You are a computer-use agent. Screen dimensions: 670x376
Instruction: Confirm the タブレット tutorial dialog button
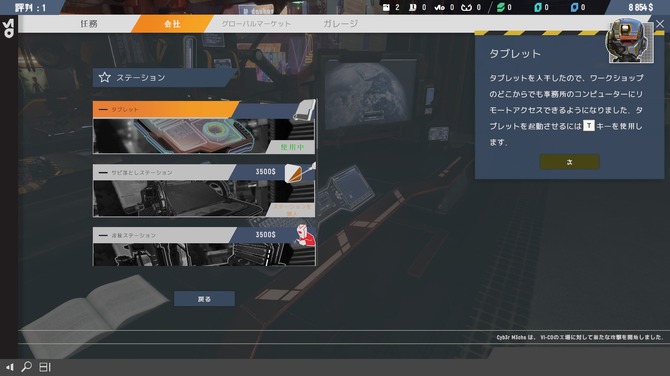pyautogui.click(x=569, y=162)
